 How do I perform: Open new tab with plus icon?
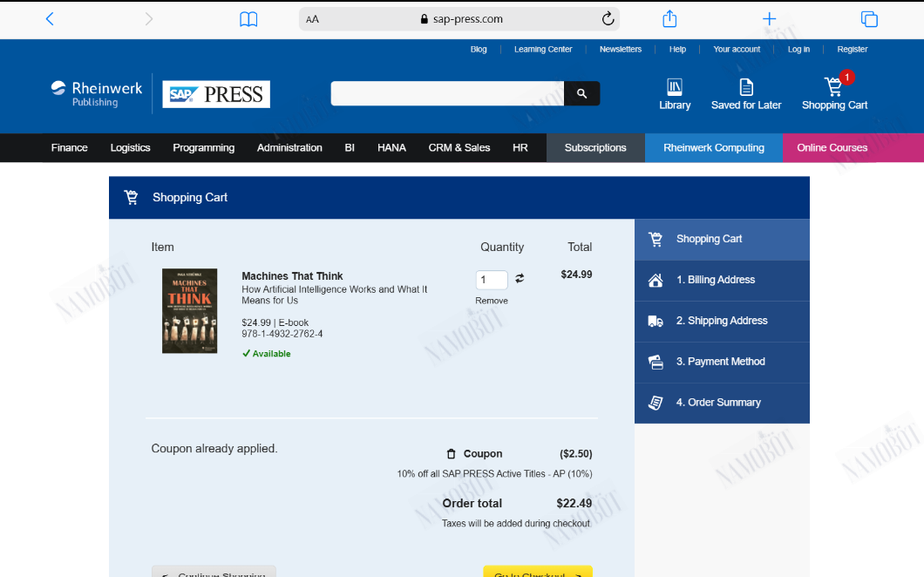(x=769, y=19)
